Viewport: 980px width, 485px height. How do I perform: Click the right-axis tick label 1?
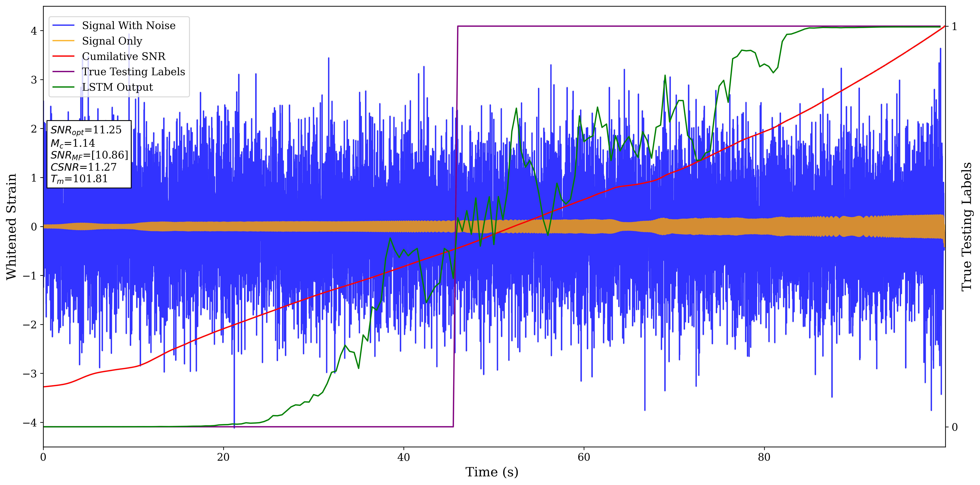point(954,27)
